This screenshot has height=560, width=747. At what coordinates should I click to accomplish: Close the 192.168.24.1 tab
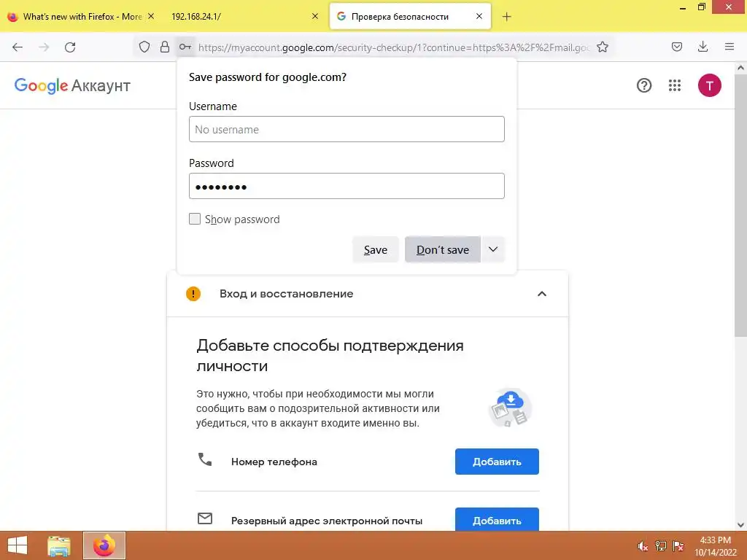(315, 16)
